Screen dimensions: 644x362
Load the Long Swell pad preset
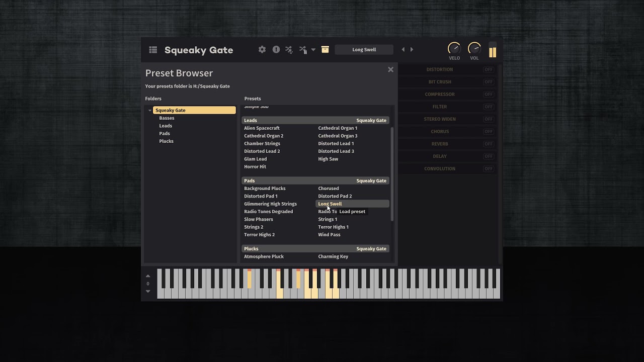(352, 204)
